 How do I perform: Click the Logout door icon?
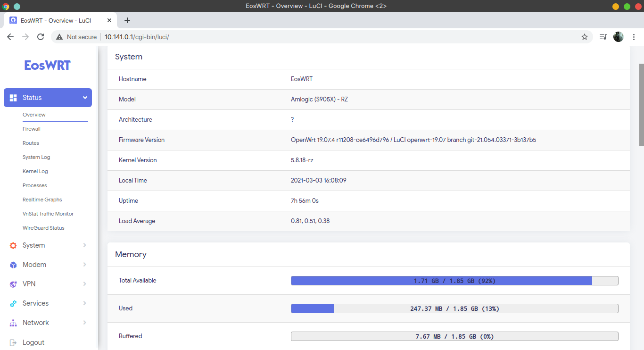coord(13,342)
